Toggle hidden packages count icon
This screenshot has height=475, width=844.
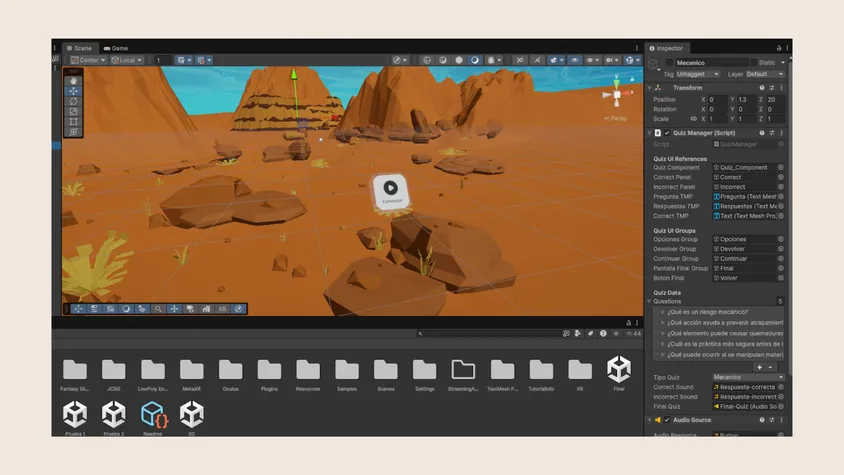tap(634, 333)
